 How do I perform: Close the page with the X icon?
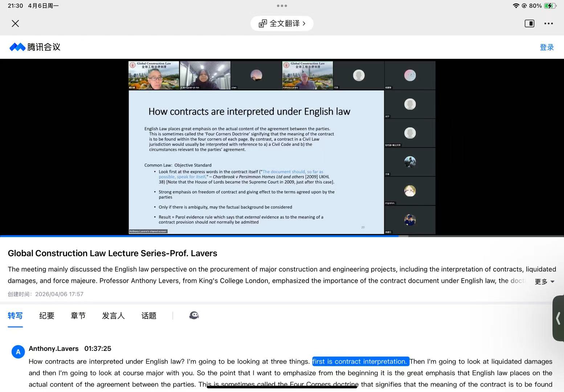click(15, 24)
